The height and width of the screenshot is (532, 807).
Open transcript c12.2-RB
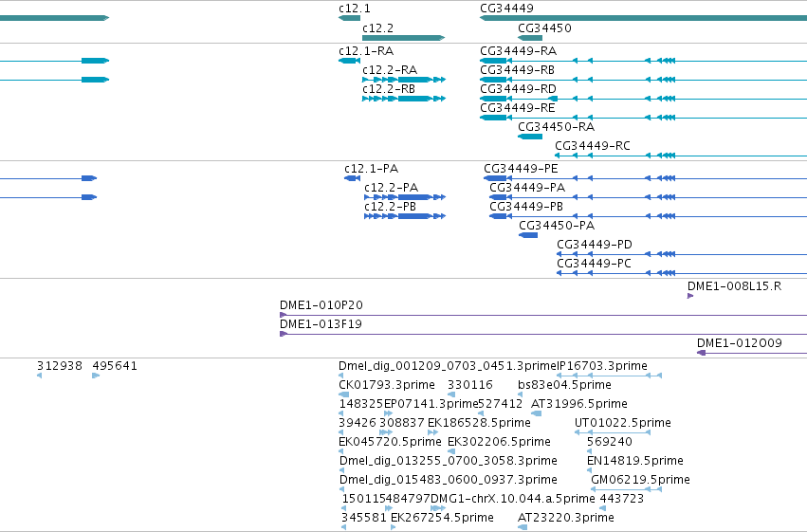[x=389, y=89]
